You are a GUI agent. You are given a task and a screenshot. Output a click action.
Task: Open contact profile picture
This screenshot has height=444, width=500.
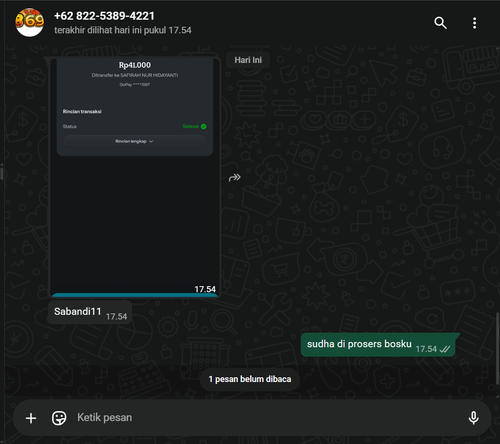(29, 22)
